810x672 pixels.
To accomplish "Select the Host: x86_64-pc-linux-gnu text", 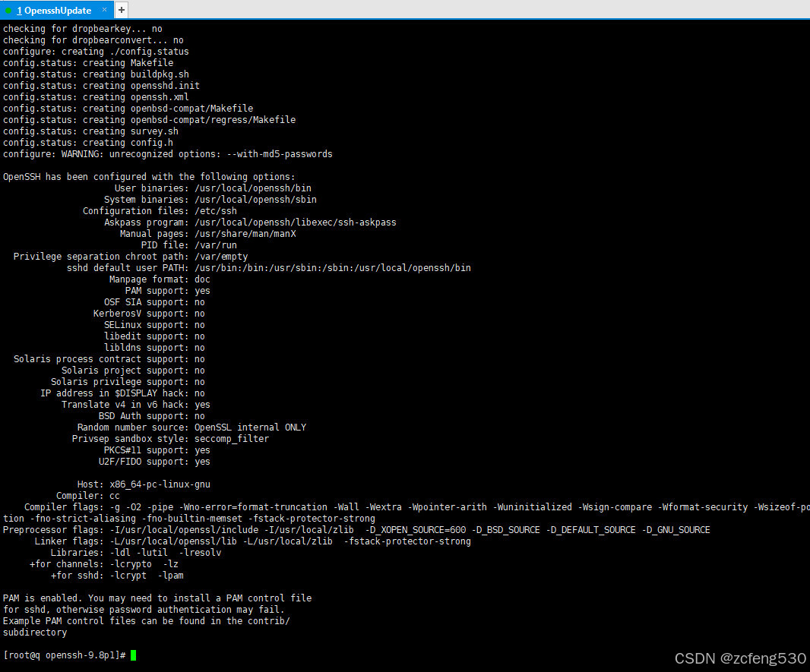I will pyautogui.click(x=144, y=484).
